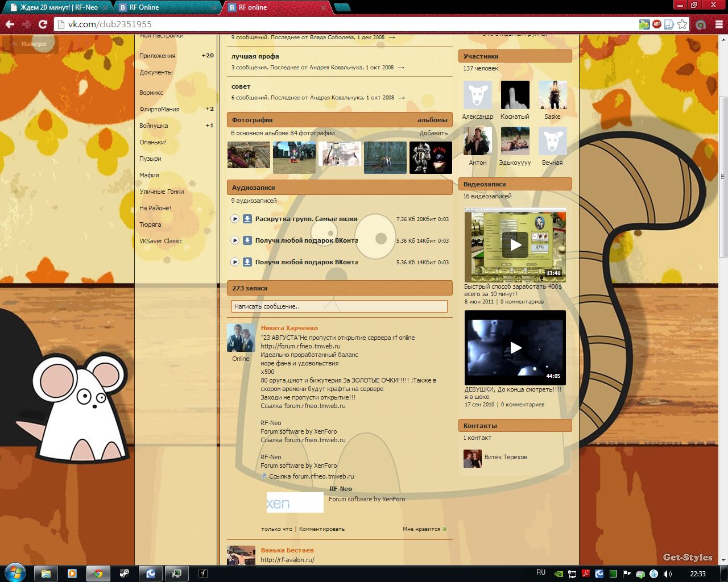This screenshot has width=728, height=582.
Task: Play the video about earning 400$
Action: click(x=515, y=245)
